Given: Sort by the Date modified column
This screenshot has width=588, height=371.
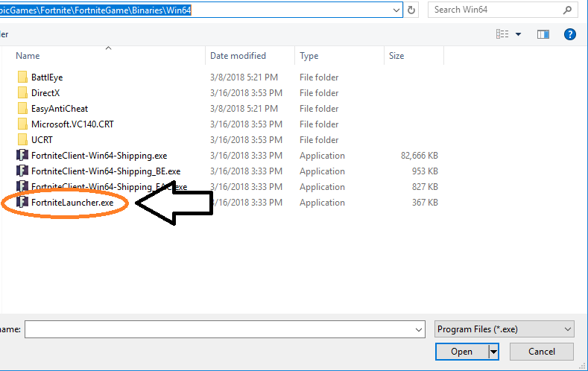Looking at the screenshot, I should click(238, 56).
